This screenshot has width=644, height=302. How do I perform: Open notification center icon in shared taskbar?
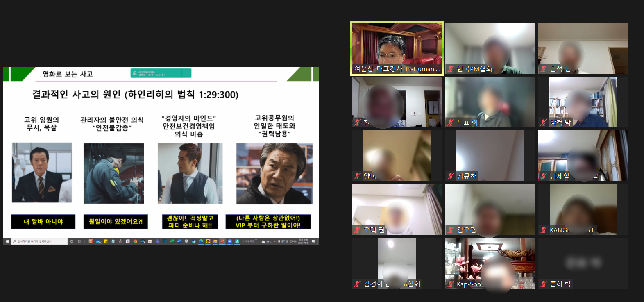pos(313,241)
